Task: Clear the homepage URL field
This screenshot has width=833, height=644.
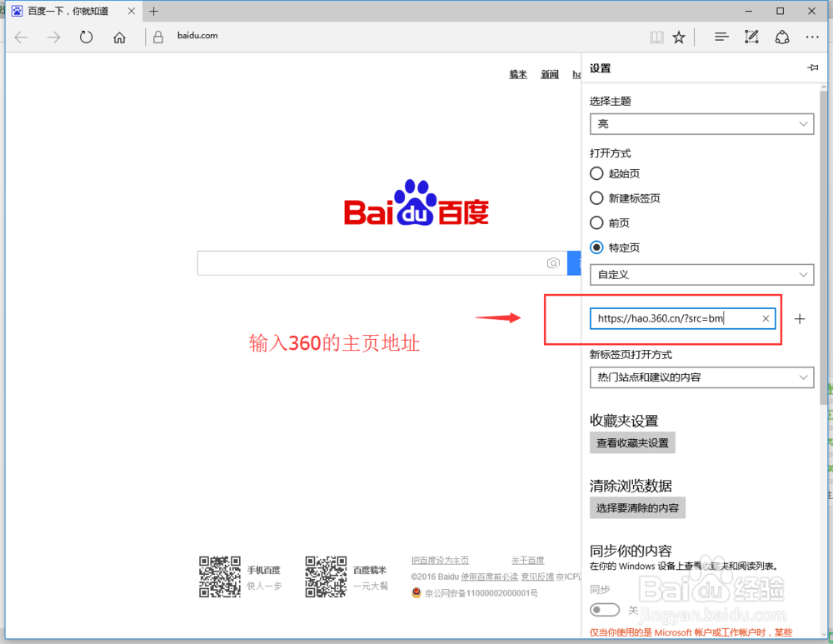Action: point(766,318)
